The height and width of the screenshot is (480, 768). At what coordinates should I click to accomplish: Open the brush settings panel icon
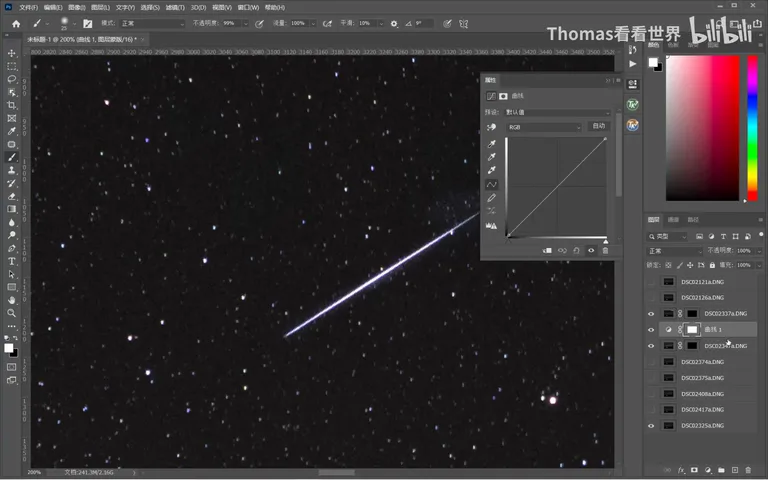point(88,24)
